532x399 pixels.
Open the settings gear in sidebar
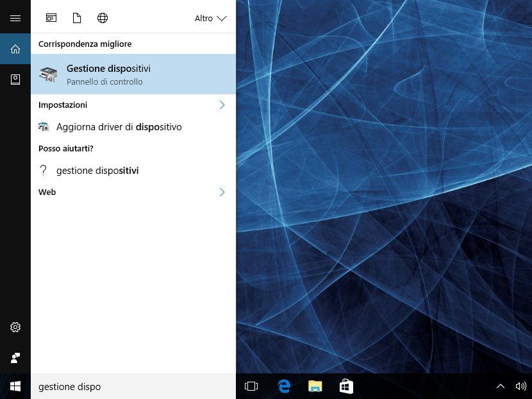click(15, 327)
